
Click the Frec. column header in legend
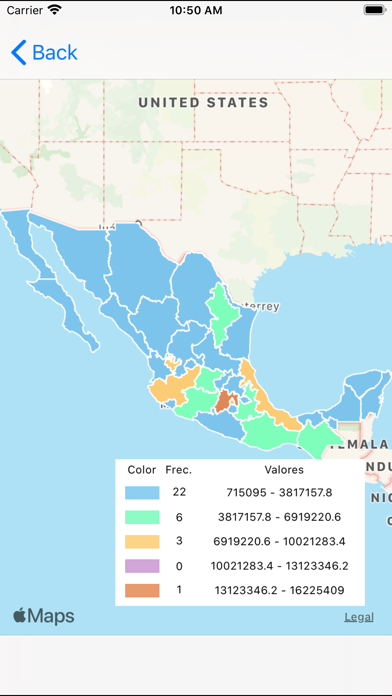(x=179, y=470)
